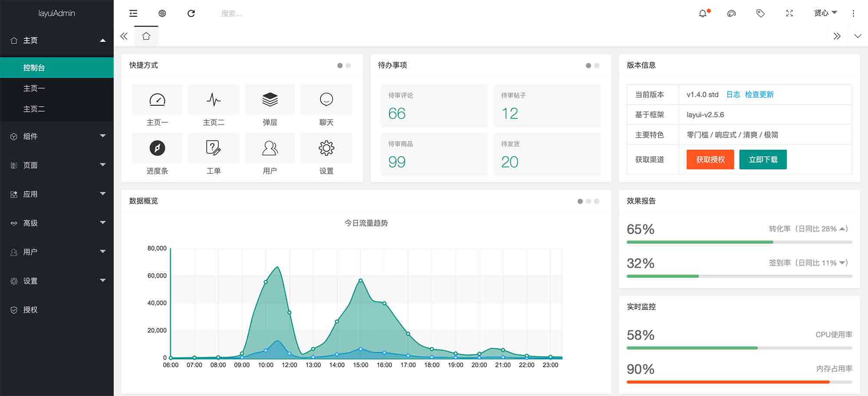Open the 弹层 layers shortcut
Screen dimensions: 868x396
[270, 100]
